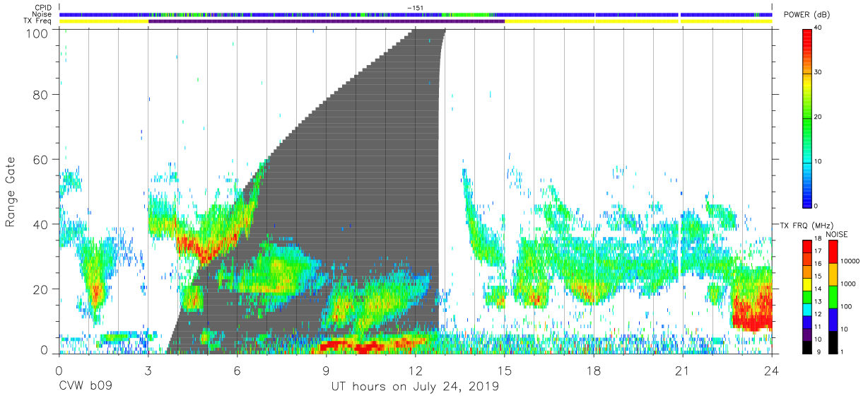Click the CPID label at top left
The height and width of the screenshot is (401, 868).
[x=44, y=8]
